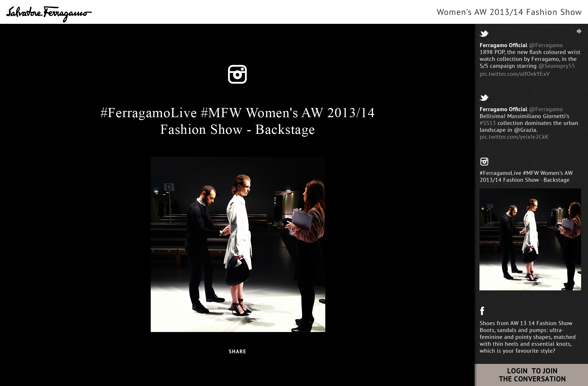Viewport: 588px width, 386px height.
Task: Click tweet text 'Bellisima! Massimiliano Giornetti's'
Action: tap(524, 116)
